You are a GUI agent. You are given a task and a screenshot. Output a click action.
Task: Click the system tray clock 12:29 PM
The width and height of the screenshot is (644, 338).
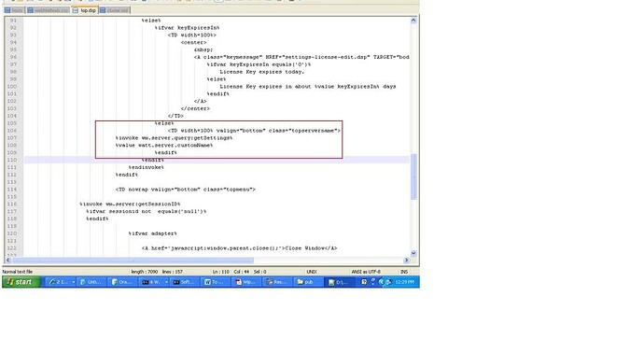pyautogui.click(x=404, y=282)
